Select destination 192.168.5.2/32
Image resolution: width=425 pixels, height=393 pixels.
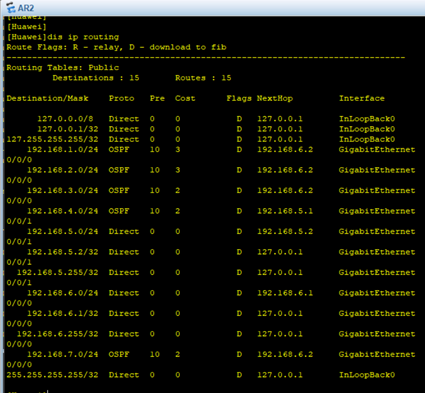pos(63,252)
